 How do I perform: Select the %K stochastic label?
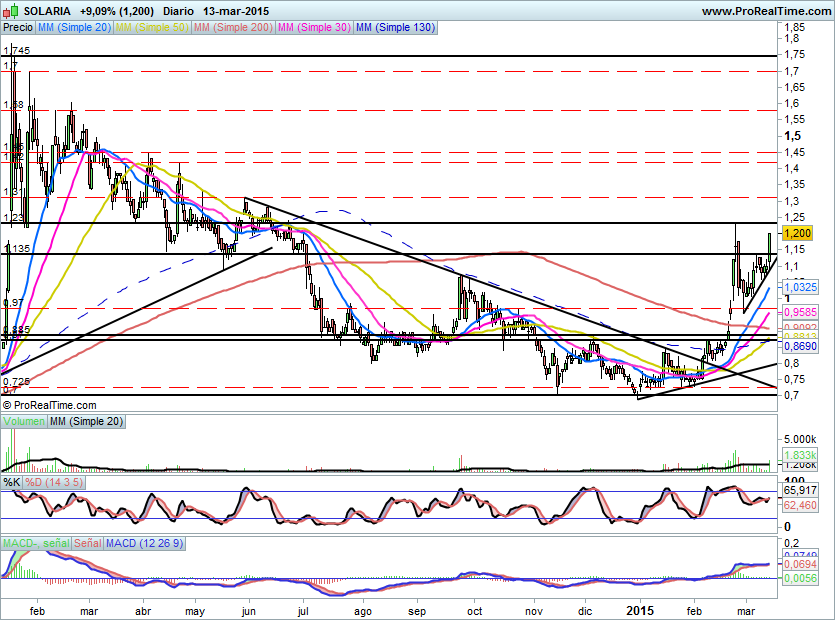click(12, 483)
